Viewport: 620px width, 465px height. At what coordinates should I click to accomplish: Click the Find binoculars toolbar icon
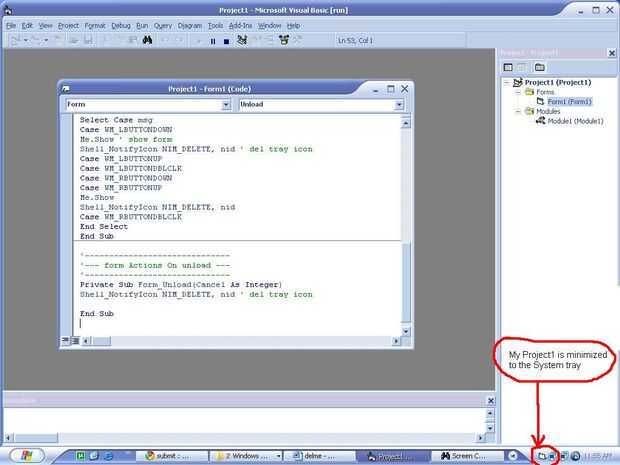click(x=147, y=40)
